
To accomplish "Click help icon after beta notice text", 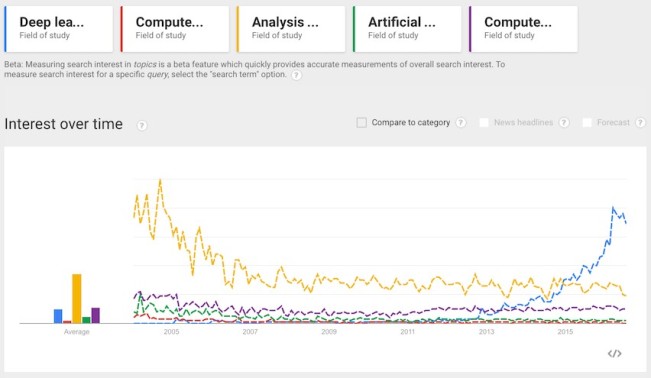I will pos(296,75).
